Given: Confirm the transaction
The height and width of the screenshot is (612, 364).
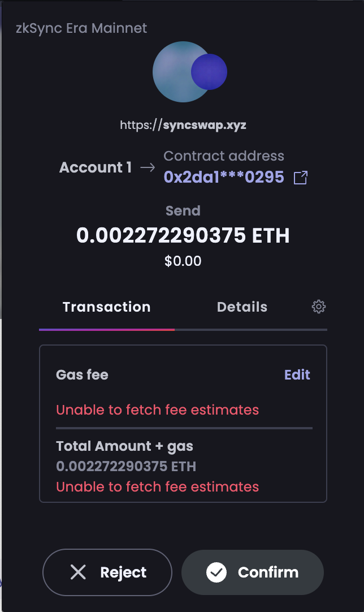Looking at the screenshot, I should coord(252,572).
